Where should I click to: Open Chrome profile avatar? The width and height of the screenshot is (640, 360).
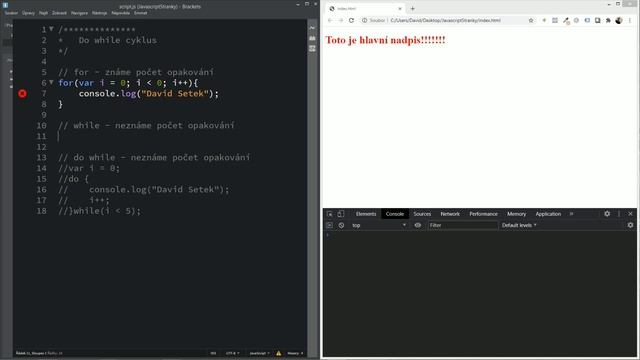619,20
